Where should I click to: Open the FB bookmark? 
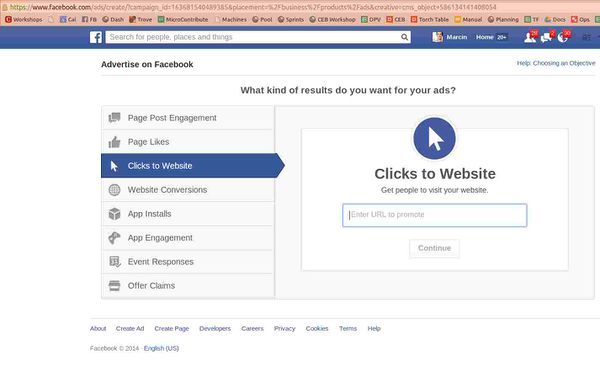pos(89,19)
